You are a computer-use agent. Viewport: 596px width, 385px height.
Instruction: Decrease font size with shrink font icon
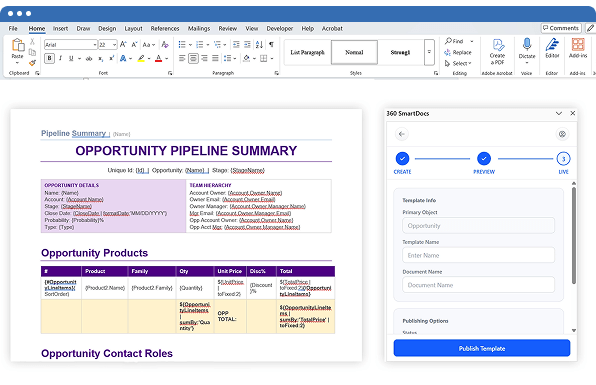click(134, 44)
